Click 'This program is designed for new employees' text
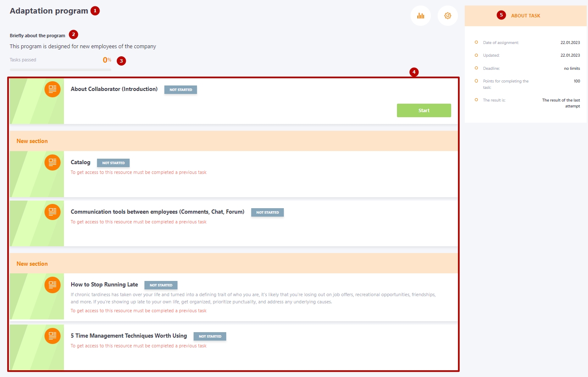The width and height of the screenshot is (588, 377). click(x=83, y=47)
